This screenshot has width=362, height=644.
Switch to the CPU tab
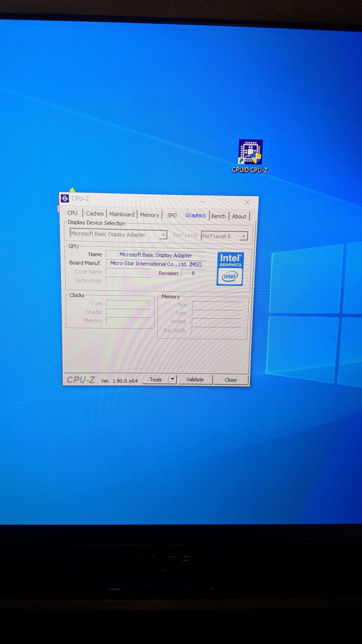point(72,213)
